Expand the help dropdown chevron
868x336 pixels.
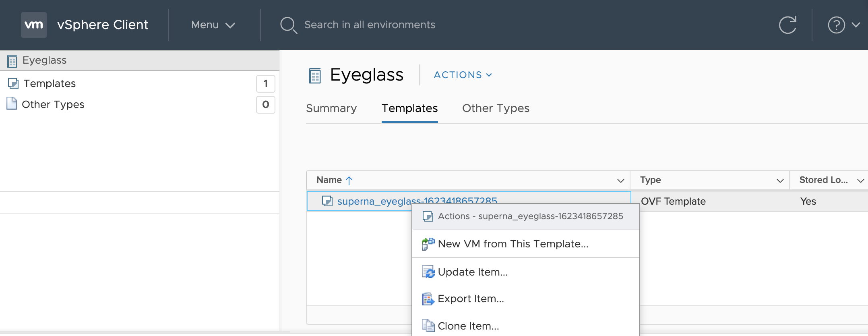(856, 25)
